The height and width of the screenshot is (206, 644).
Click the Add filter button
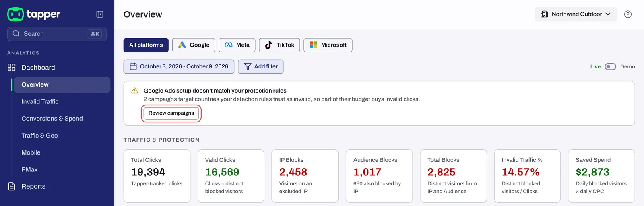(261, 66)
